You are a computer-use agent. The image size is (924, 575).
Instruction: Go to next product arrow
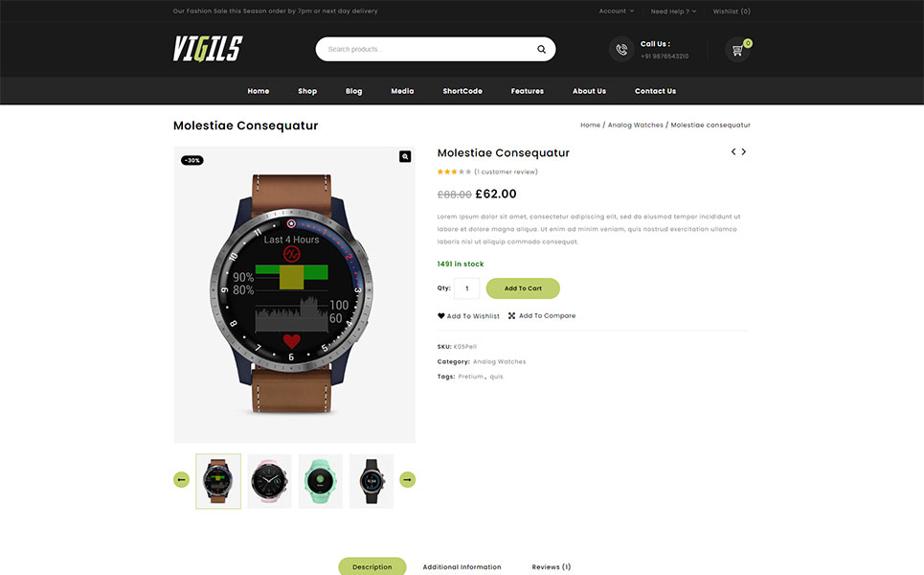(x=744, y=151)
